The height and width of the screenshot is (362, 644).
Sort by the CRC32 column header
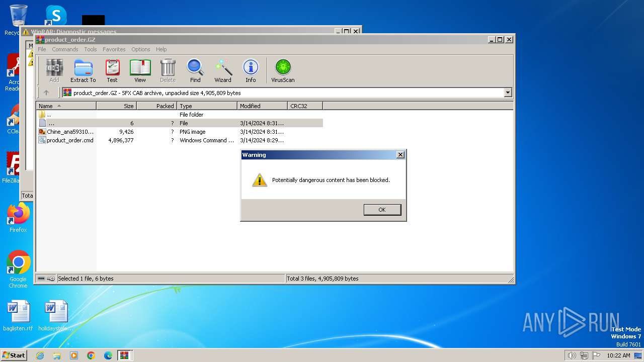pos(305,106)
